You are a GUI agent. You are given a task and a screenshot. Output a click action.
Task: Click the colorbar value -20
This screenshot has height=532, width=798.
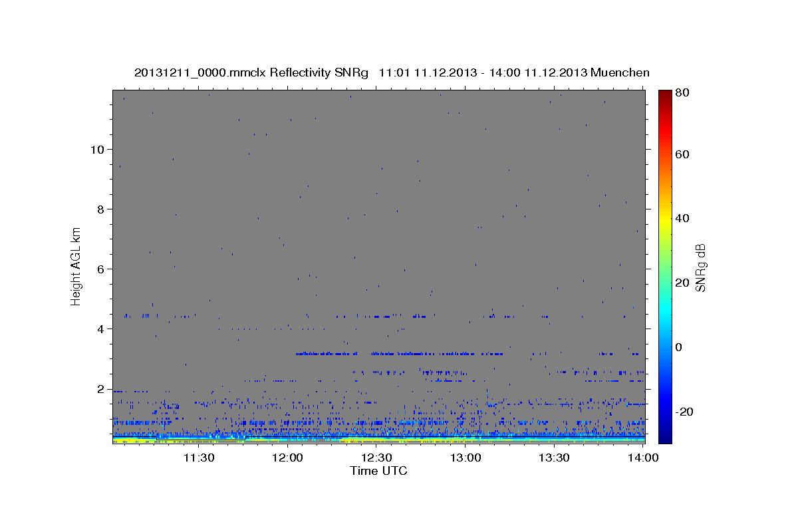(x=684, y=412)
